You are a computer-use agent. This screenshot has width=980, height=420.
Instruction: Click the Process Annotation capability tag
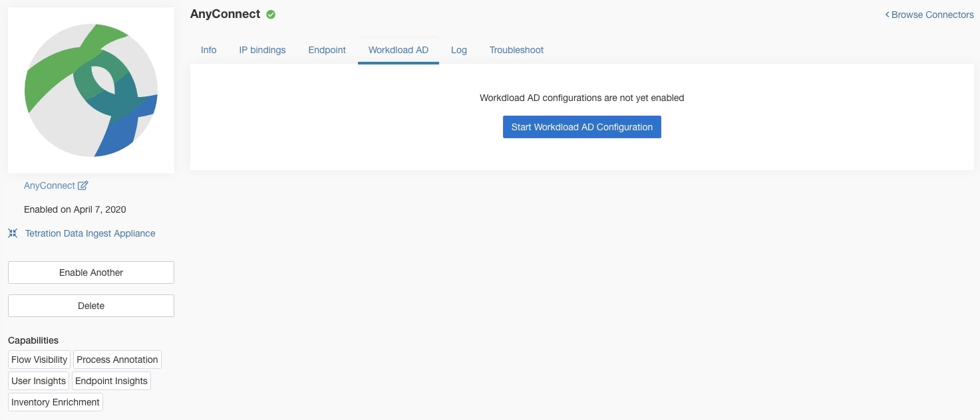point(117,360)
